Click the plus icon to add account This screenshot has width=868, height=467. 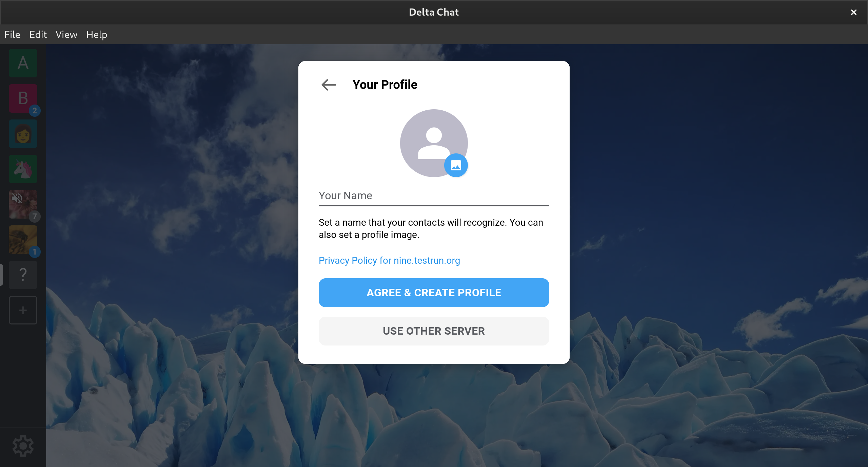click(x=23, y=310)
